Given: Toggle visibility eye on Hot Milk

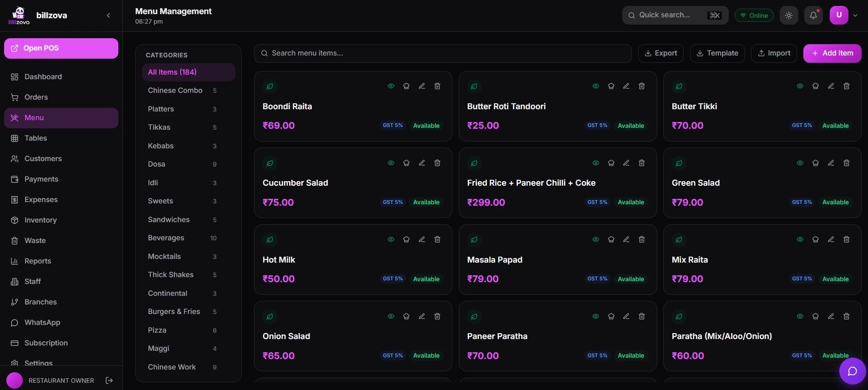Looking at the screenshot, I should pyautogui.click(x=391, y=239).
